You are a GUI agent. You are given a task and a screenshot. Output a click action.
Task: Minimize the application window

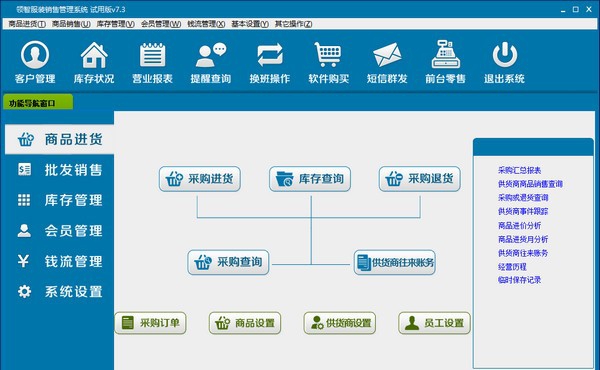[563, 10]
